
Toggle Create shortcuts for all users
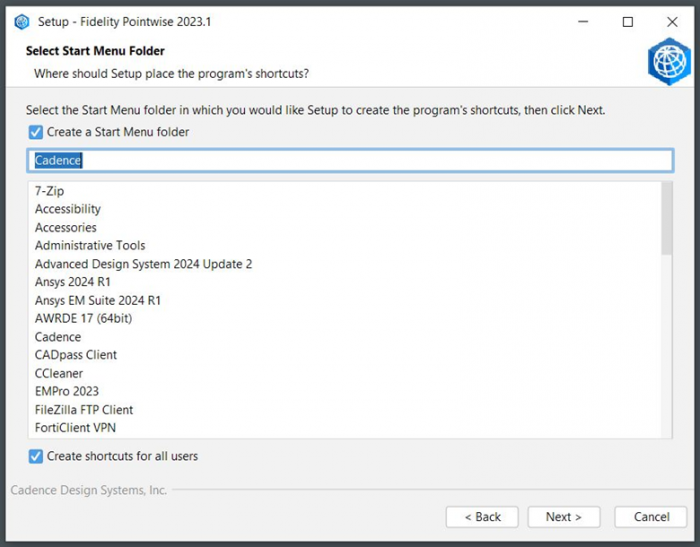35,456
